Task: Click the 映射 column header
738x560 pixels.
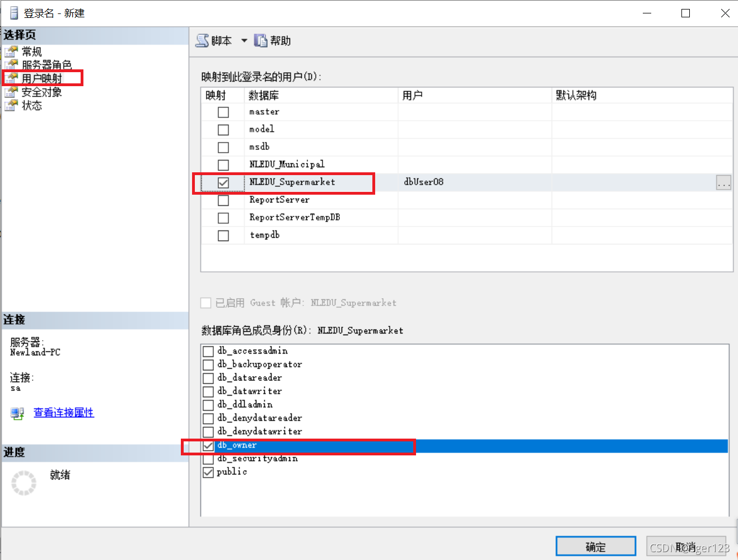Action: [x=223, y=95]
